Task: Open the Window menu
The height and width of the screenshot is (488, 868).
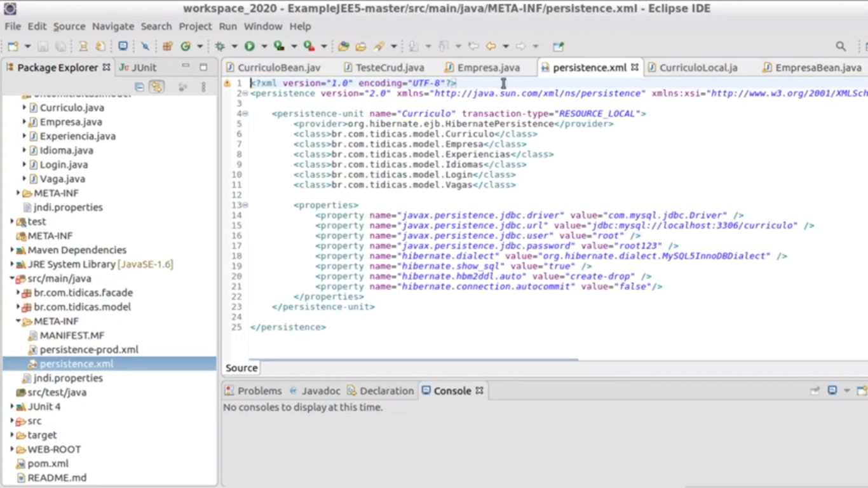Action: pyautogui.click(x=263, y=26)
